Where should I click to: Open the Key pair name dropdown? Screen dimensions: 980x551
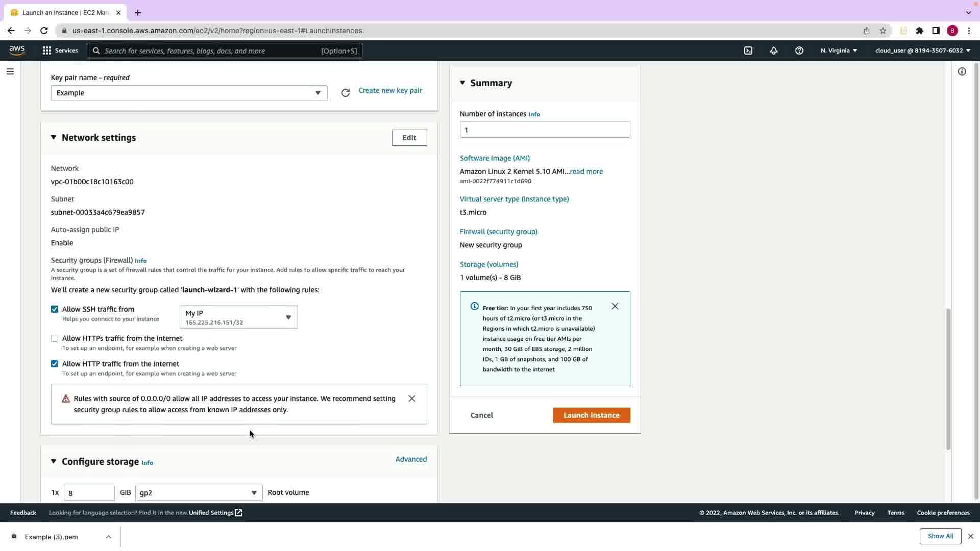(x=189, y=93)
